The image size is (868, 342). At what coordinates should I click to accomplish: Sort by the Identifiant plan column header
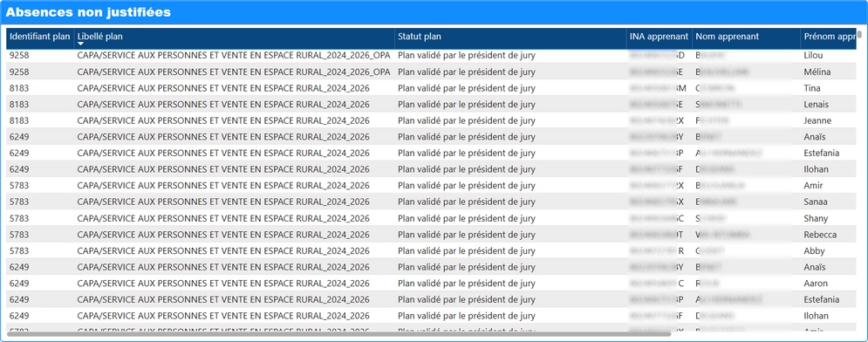point(40,37)
